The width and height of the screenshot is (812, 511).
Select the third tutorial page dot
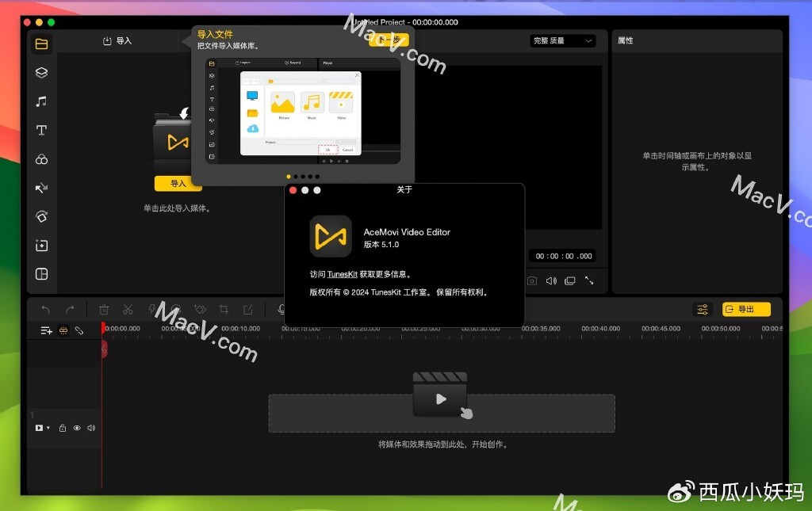tap(303, 177)
